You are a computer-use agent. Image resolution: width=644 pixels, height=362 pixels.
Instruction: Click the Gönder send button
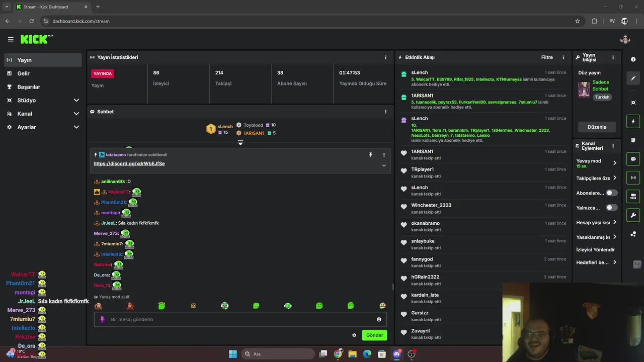click(374, 335)
